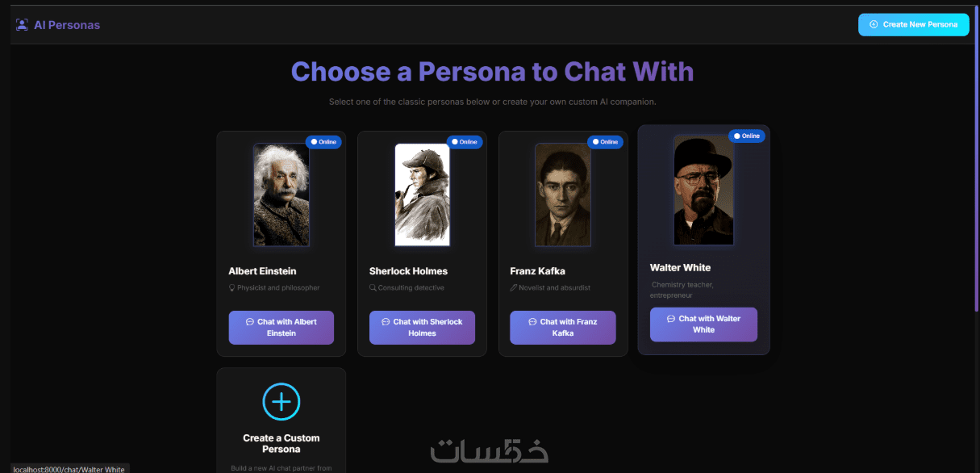
Task: Click the lightbulb icon under Albert Einstein
Action: click(x=232, y=287)
